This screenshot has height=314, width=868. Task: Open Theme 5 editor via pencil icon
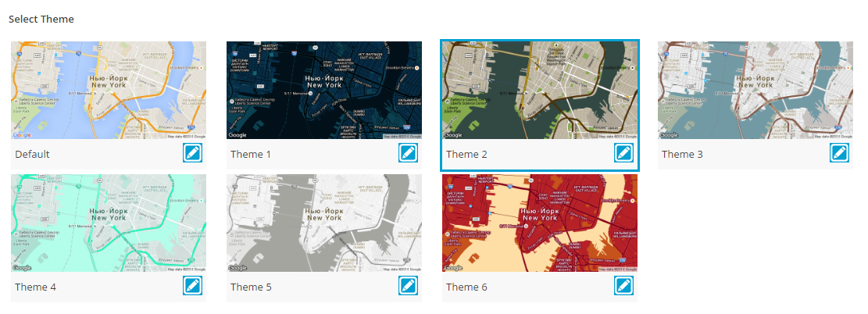coord(408,286)
